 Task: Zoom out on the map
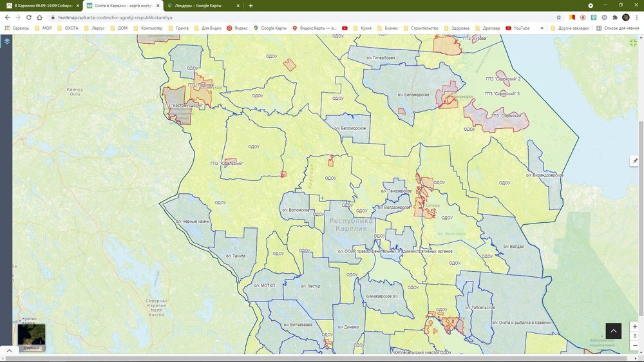tap(635, 345)
